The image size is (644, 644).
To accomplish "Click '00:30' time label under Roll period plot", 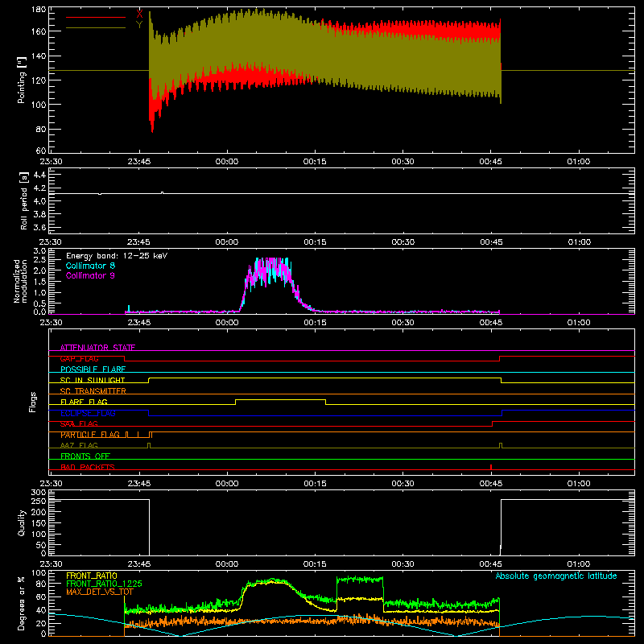I will coord(403,242).
